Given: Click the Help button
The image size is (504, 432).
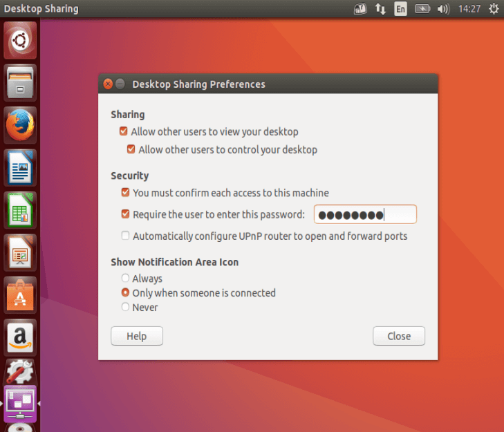Looking at the screenshot, I should coord(137,336).
